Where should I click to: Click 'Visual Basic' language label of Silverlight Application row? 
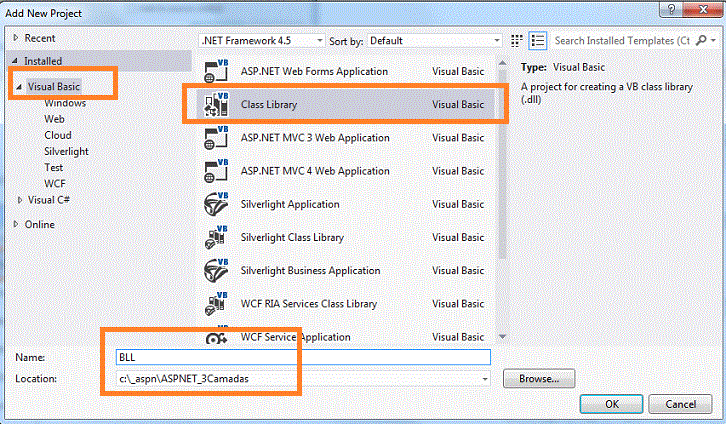pos(458,204)
